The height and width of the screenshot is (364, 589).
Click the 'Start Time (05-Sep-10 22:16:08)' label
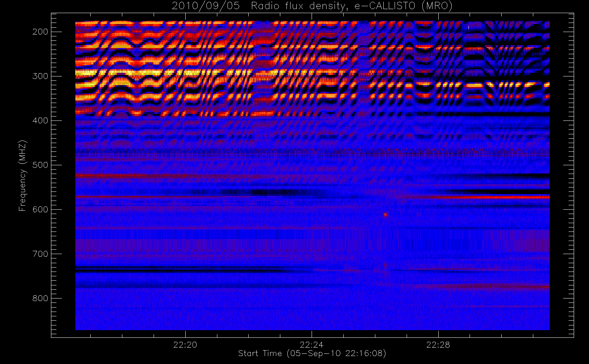[312, 353]
